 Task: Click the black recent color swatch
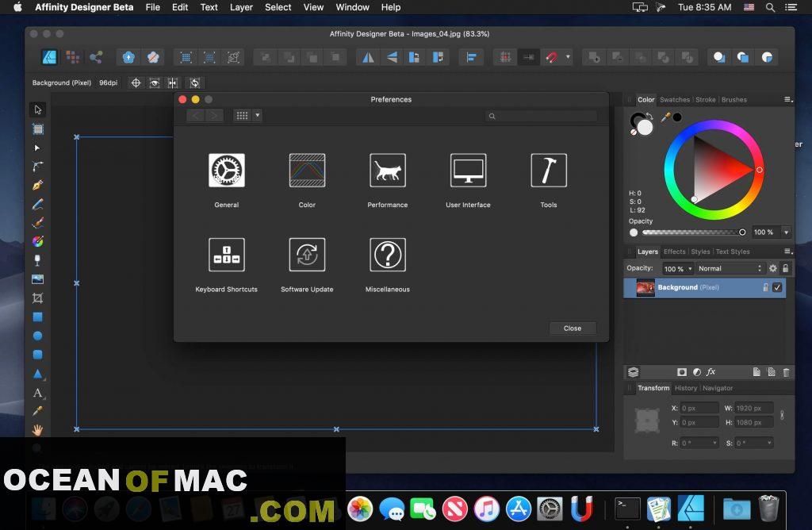(677, 117)
